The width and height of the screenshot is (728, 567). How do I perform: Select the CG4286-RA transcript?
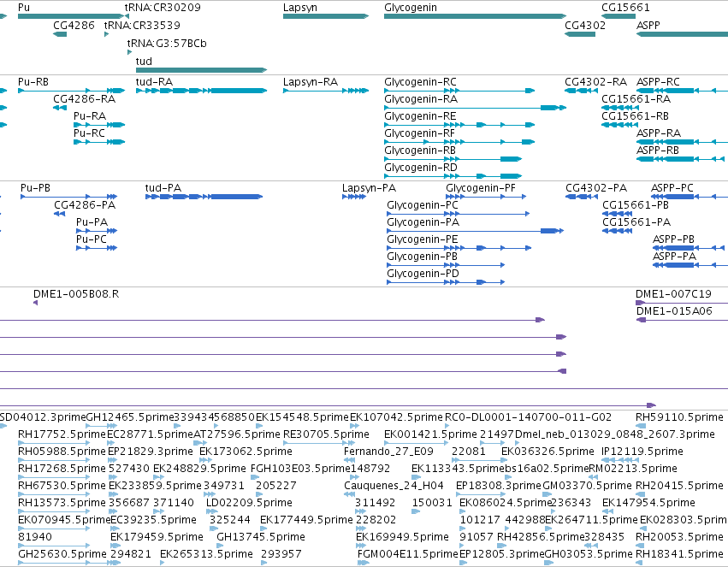coord(60,108)
